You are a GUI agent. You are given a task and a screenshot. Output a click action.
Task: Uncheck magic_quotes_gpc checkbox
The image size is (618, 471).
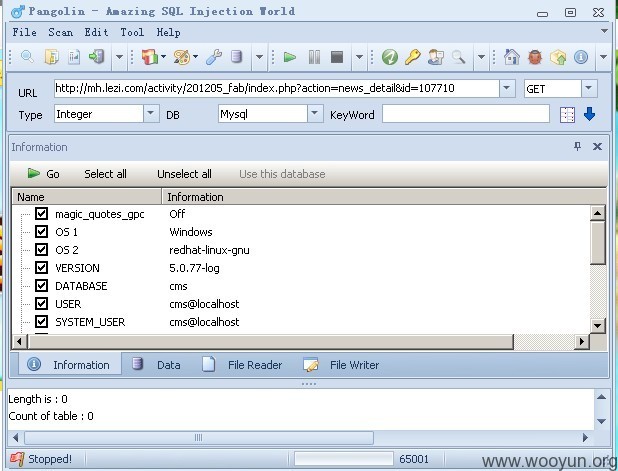41,214
